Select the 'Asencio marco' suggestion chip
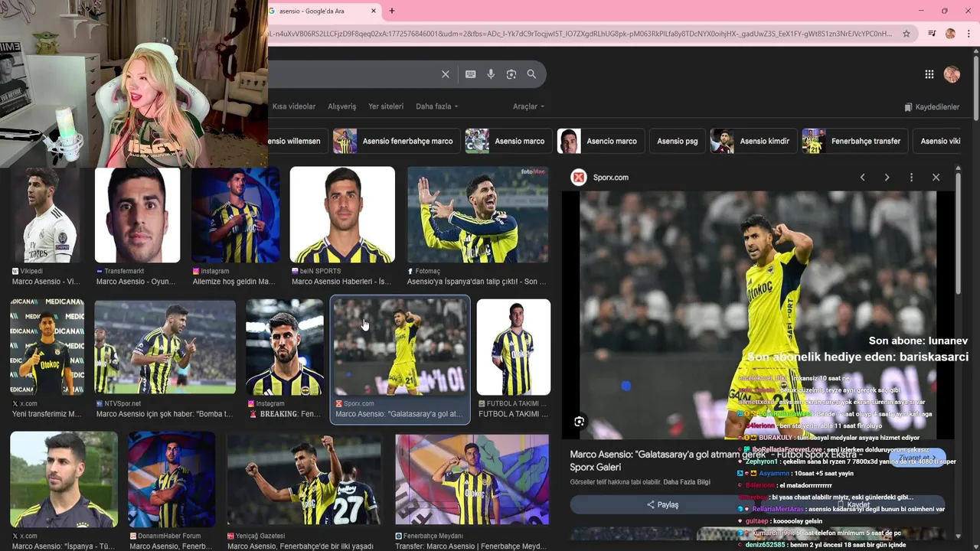Viewport: 980px width, 551px height. coord(600,141)
